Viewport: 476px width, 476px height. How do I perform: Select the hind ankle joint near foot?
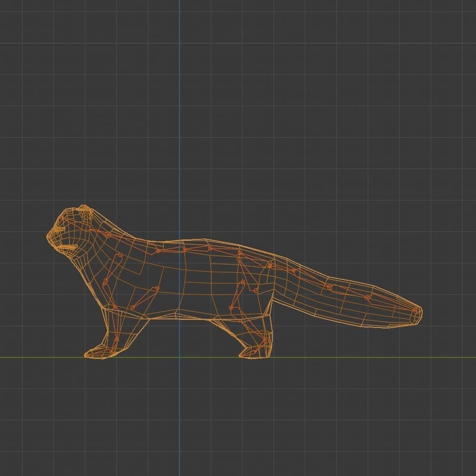click(x=264, y=341)
